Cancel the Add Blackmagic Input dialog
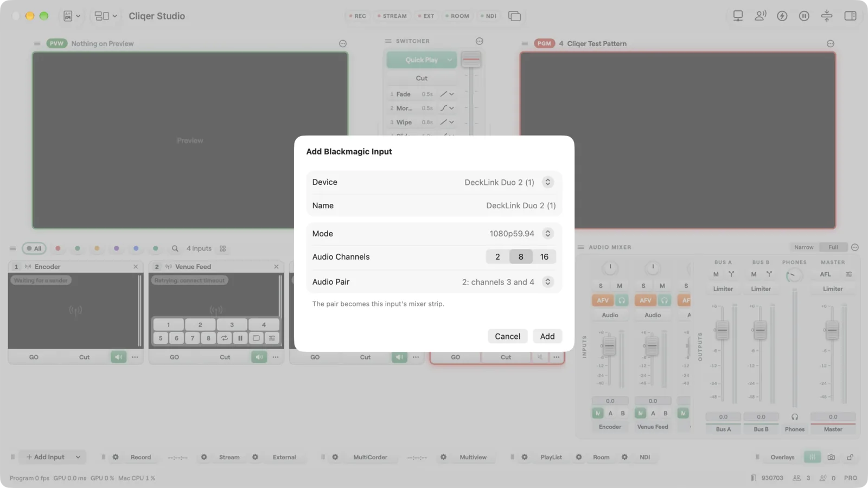868x488 pixels. (507, 336)
